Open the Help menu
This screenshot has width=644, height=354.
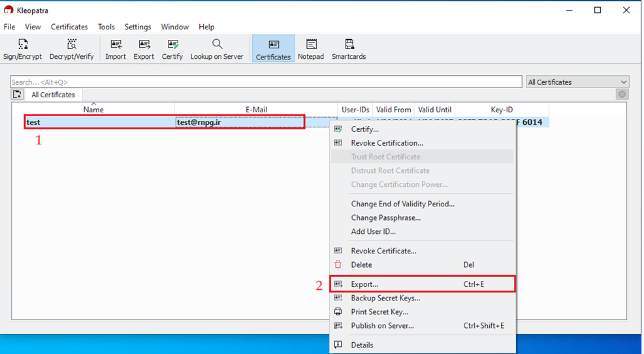(x=206, y=27)
